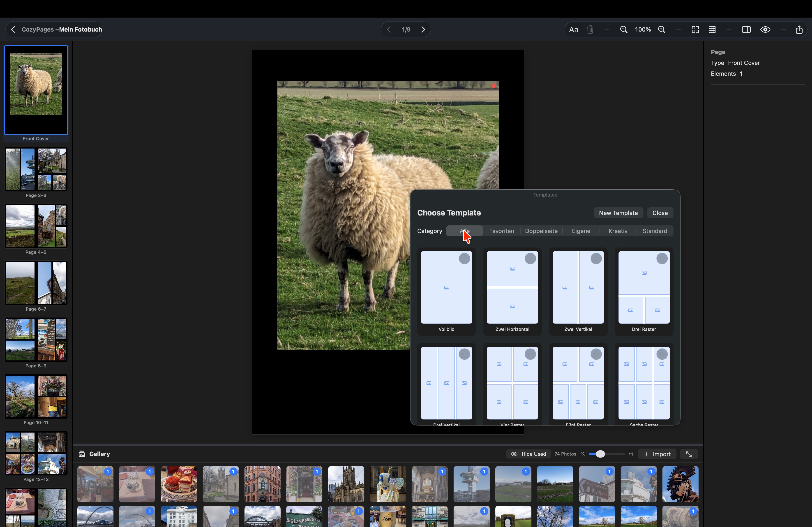
Task: Go to previous page with the left chevron
Action: pos(389,30)
